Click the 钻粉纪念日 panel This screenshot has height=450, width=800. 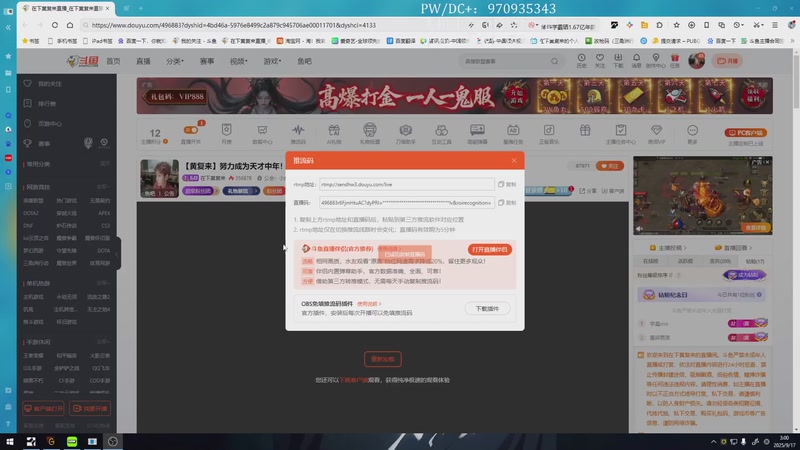(702, 295)
